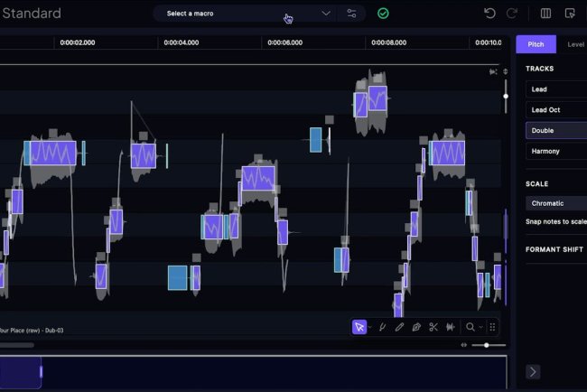
Task: Toggle Snap notes to scale
Action: coord(556,221)
